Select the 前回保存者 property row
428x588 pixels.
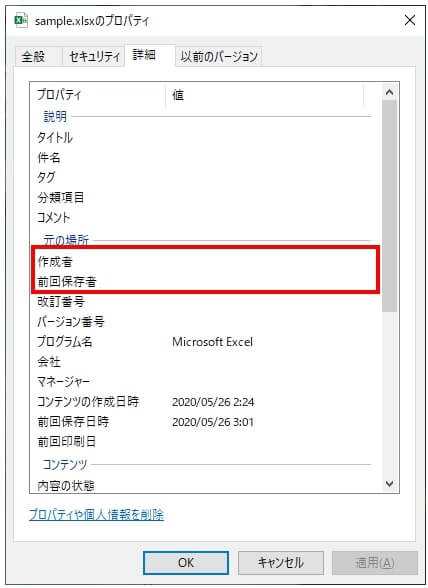click(206, 282)
